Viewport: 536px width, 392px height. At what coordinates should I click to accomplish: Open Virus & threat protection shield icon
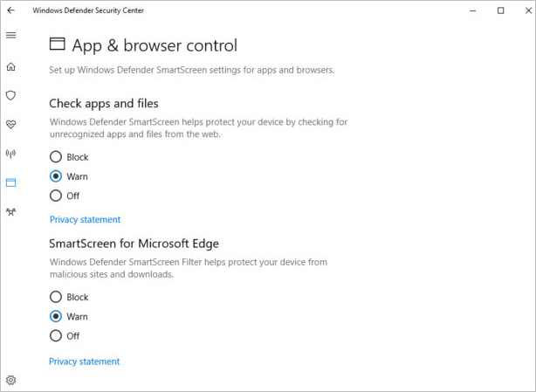[10, 95]
